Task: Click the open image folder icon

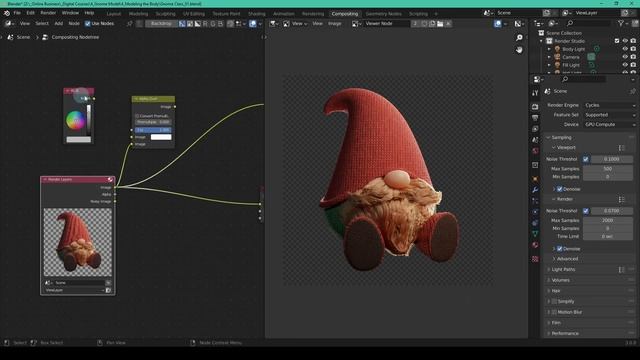Action: tap(440, 24)
